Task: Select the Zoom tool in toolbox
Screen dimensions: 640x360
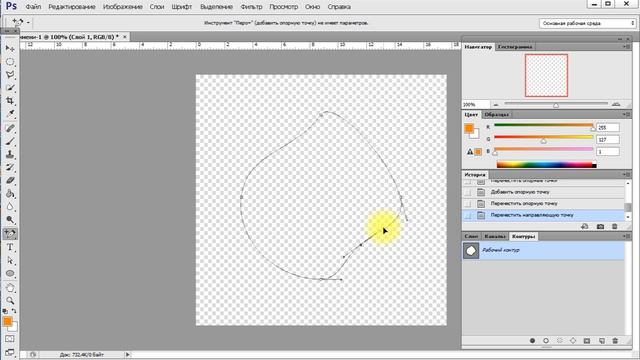Action: point(10,301)
